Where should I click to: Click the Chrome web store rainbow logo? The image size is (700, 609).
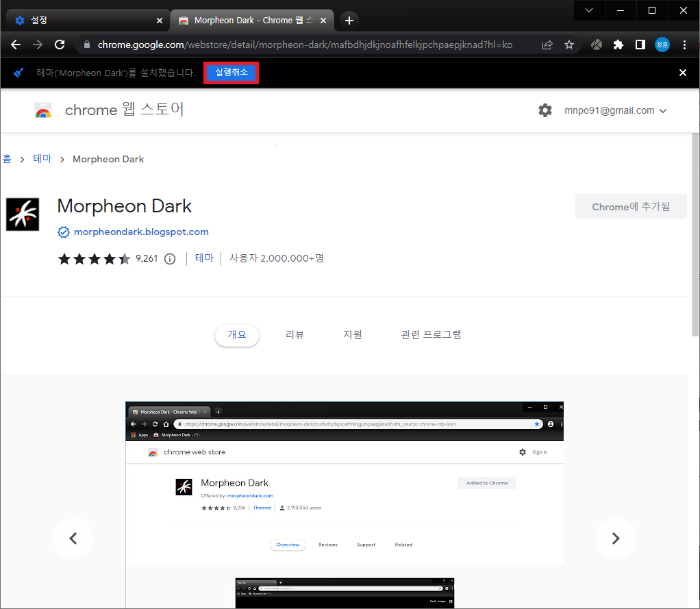[43, 110]
